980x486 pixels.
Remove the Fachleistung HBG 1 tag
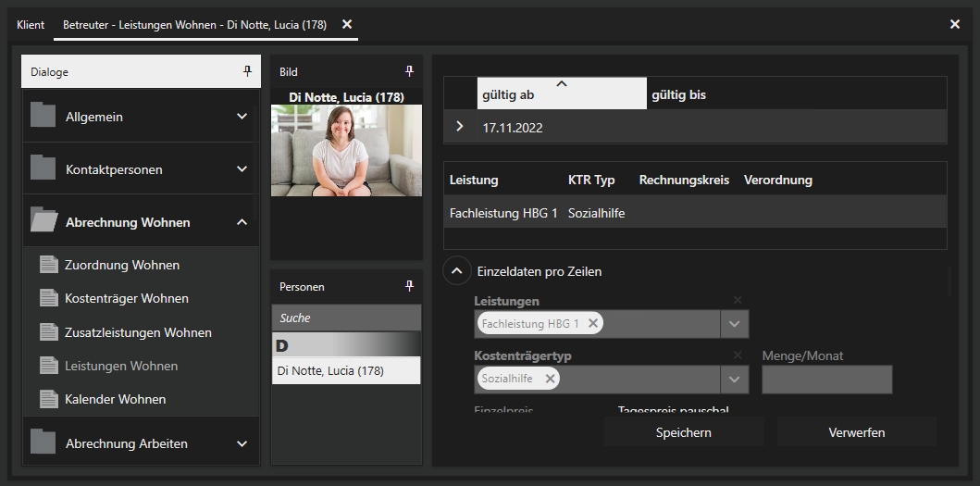[x=593, y=323]
